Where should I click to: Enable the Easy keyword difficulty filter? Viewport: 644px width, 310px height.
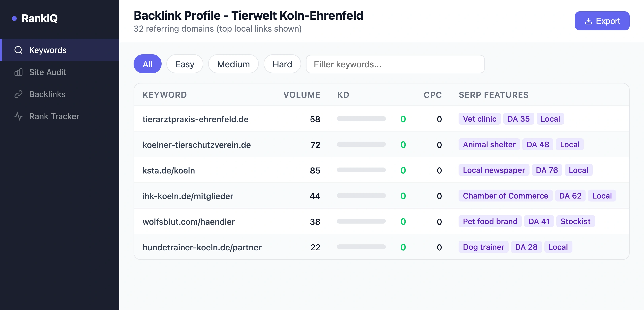click(185, 64)
